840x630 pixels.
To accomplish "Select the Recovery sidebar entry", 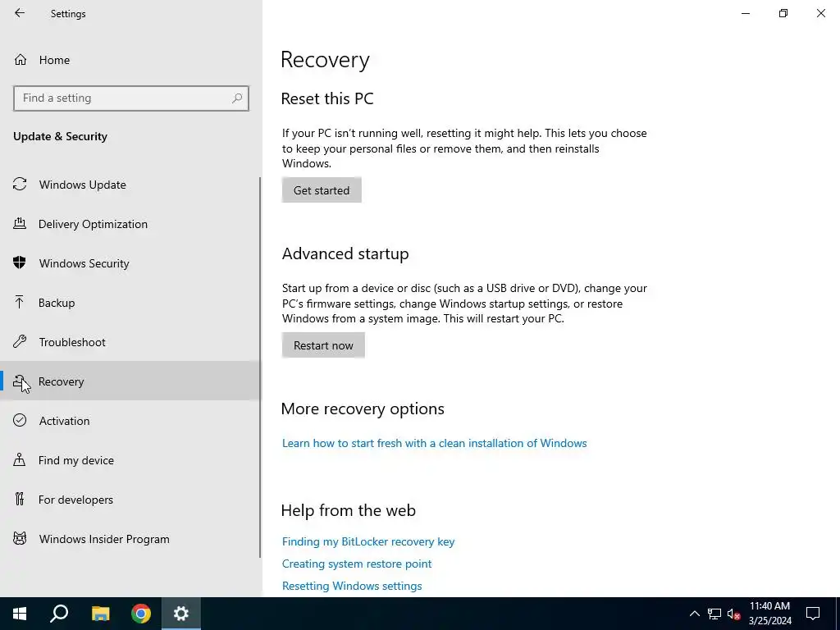I will pyautogui.click(x=130, y=381).
